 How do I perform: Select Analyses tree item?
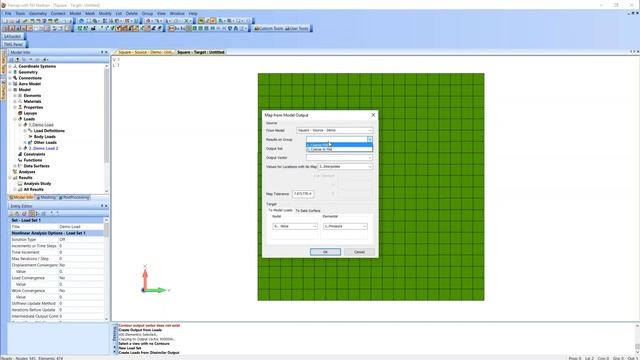tap(27, 172)
